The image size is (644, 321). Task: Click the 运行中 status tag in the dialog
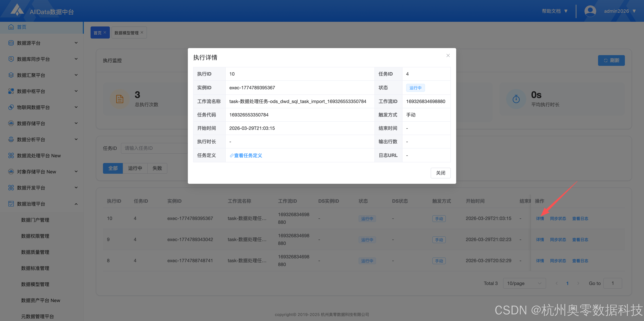415,88
